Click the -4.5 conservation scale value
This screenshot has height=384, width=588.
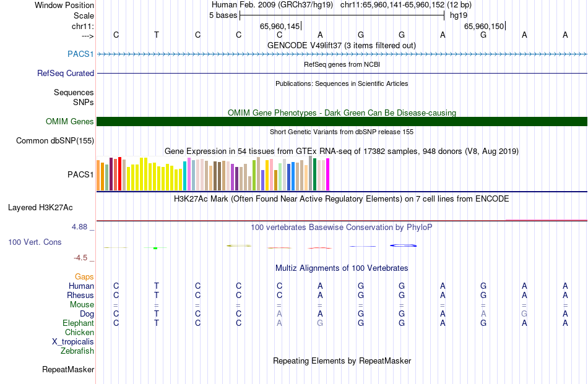(80, 258)
